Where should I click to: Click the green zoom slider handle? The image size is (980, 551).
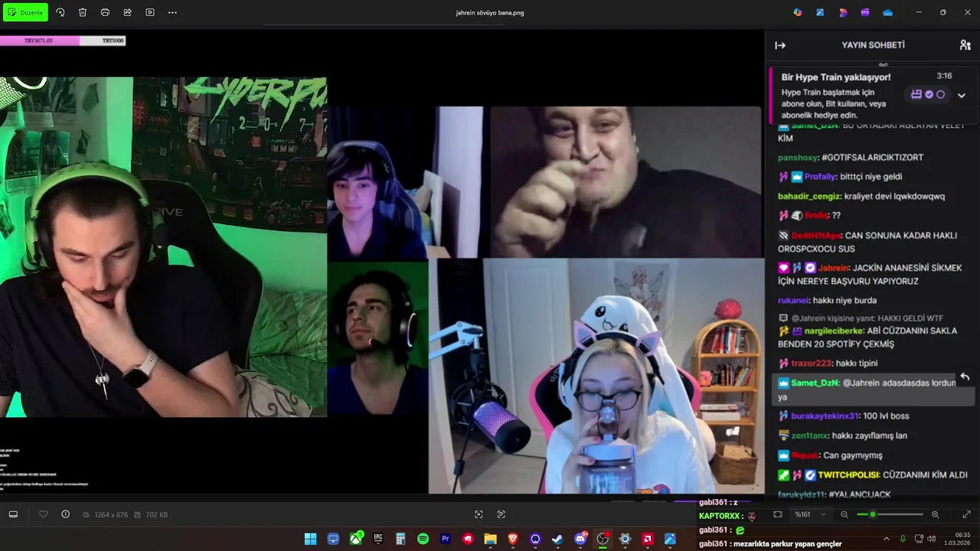(872, 514)
